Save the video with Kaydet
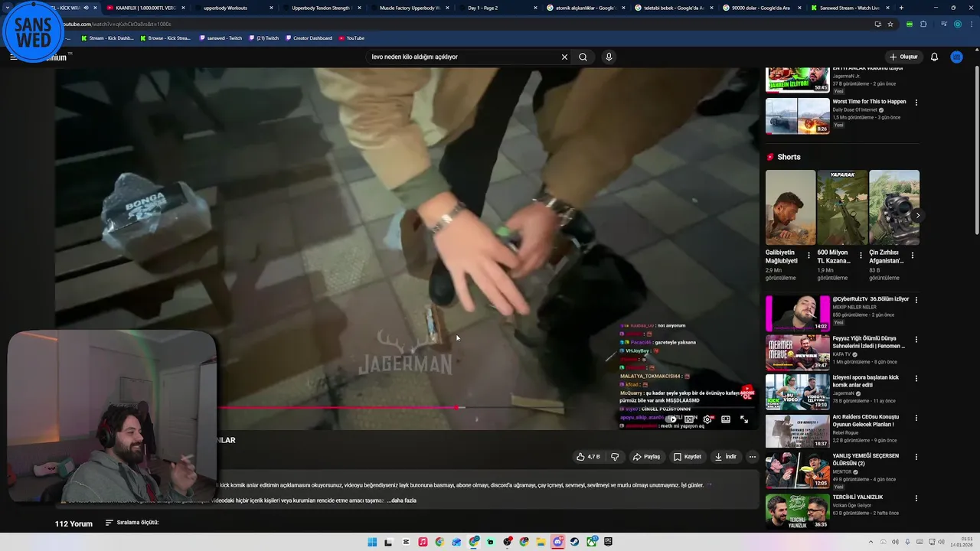Viewport: 980px width, 551px height. pyautogui.click(x=688, y=457)
